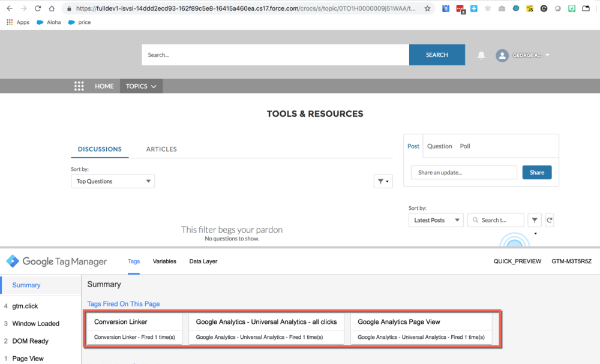Refresh the feed with the reload icon
The height and width of the screenshot is (364, 600).
[550, 220]
